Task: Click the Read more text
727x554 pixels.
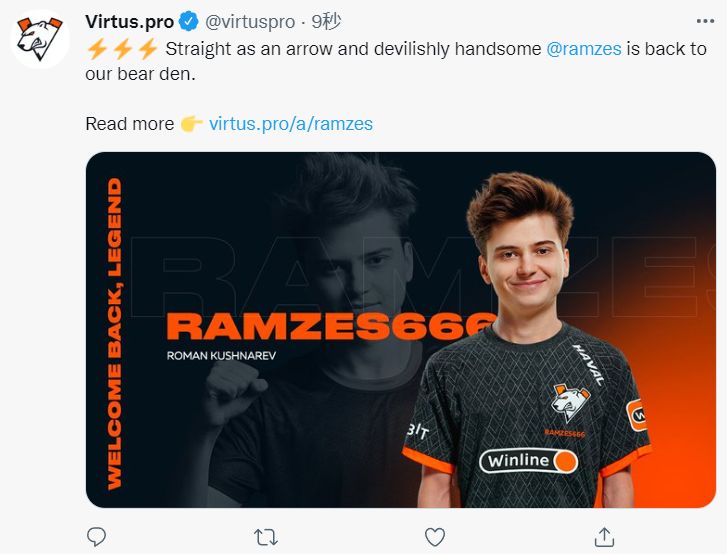Action: [x=130, y=124]
